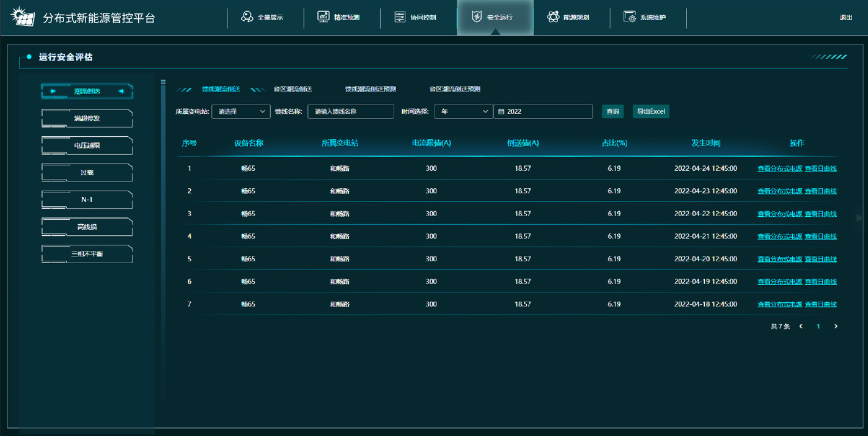
Task: Go to the next page arrow
Action: click(836, 327)
